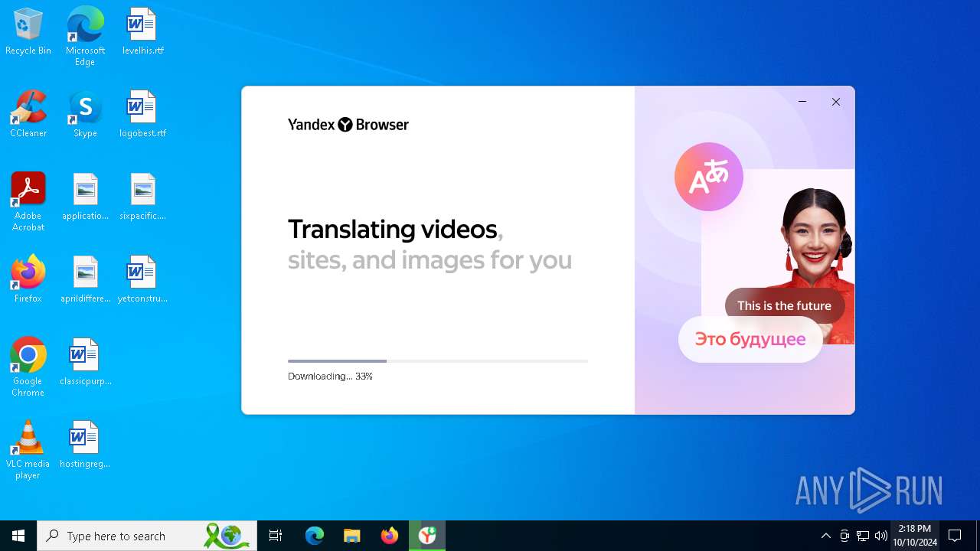Viewport: 980px width, 551px height.
Task: Select the levelhis.rtf document icon
Action: pos(142,32)
